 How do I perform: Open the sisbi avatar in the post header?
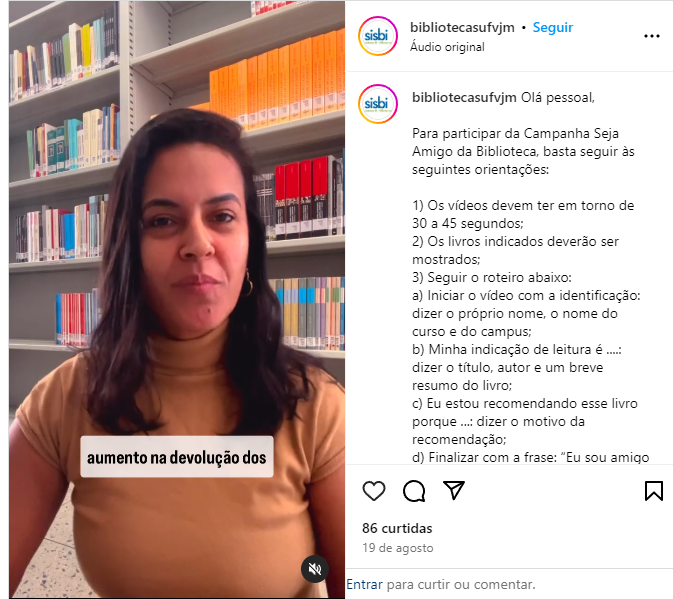coord(378,36)
